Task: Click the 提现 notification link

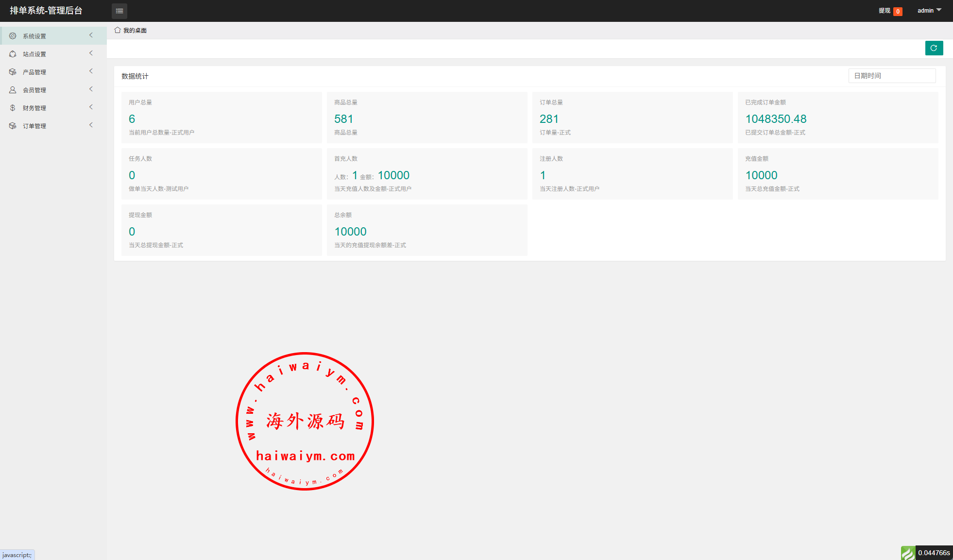Action: (885, 11)
